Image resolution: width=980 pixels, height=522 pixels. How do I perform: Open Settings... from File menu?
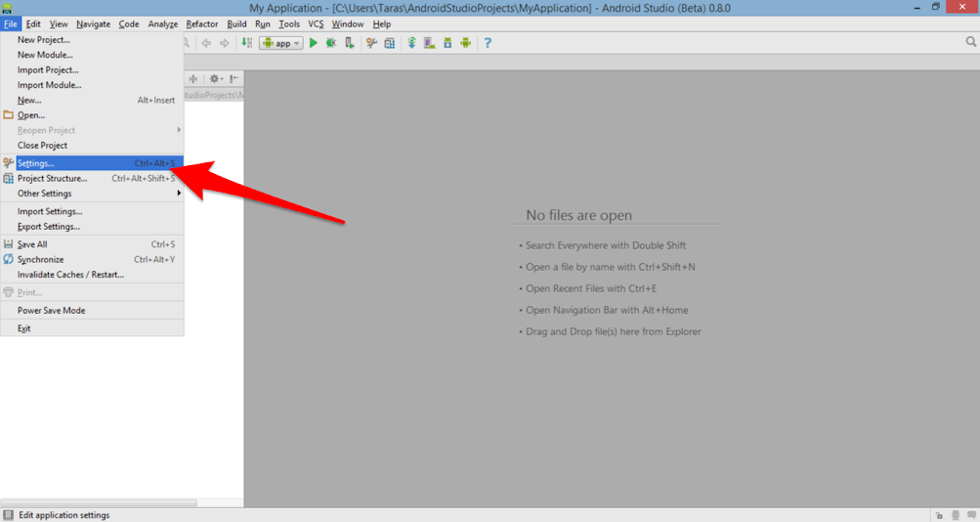[x=92, y=163]
